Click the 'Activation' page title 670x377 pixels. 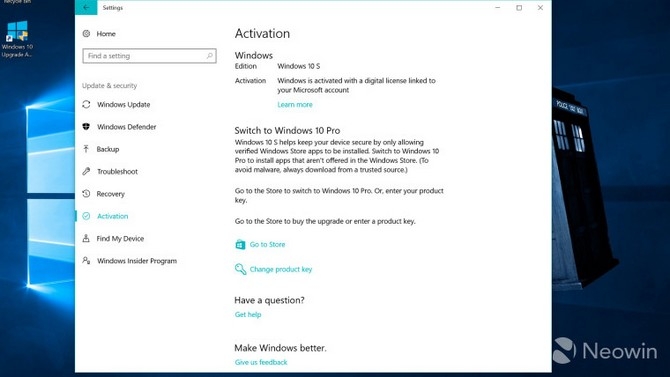point(262,33)
